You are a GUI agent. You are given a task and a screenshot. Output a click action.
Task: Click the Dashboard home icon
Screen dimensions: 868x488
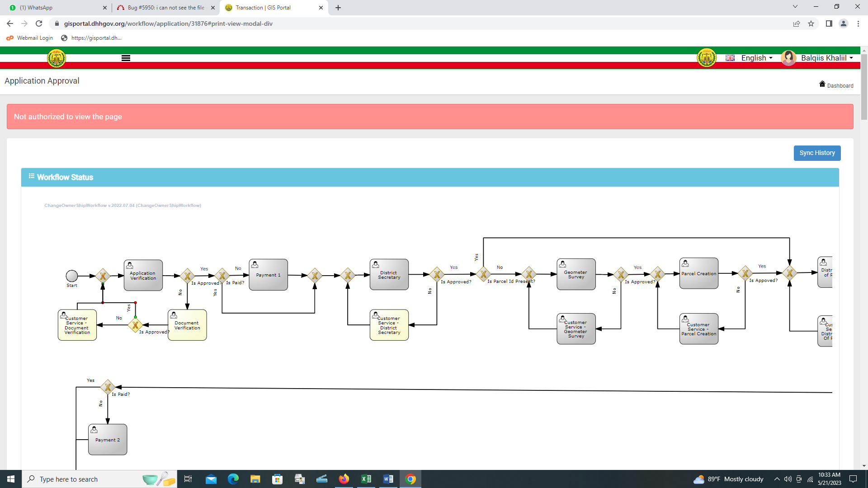[822, 84]
